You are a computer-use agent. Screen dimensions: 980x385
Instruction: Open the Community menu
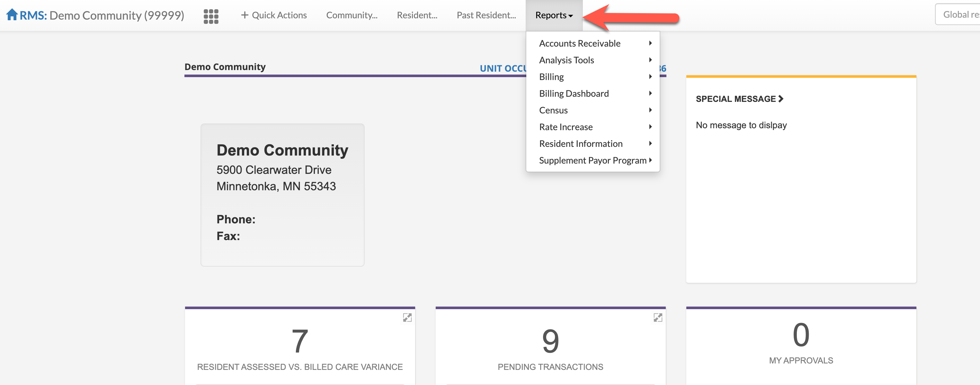point(352,15)
